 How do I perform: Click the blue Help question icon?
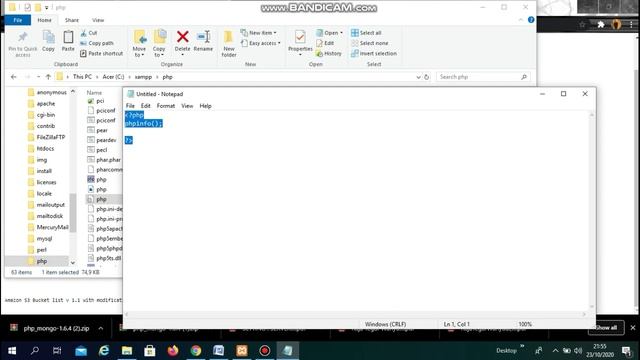click(531, 20)
